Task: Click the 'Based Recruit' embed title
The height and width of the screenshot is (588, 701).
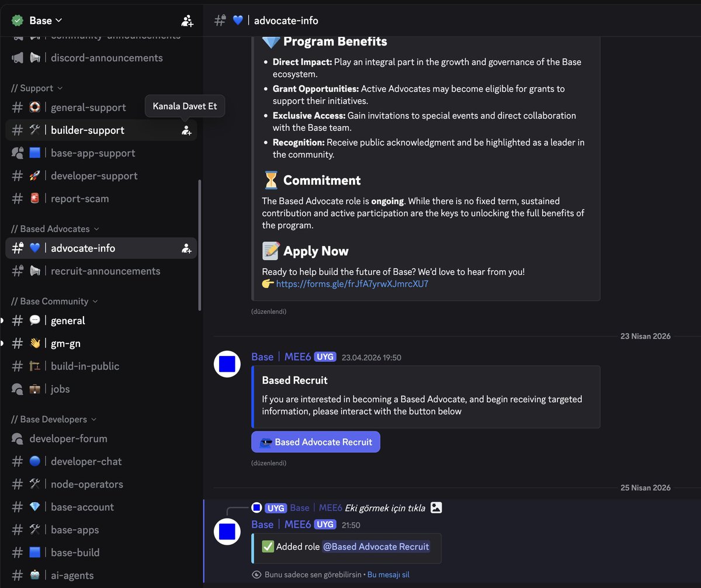Action: [294, 381]
